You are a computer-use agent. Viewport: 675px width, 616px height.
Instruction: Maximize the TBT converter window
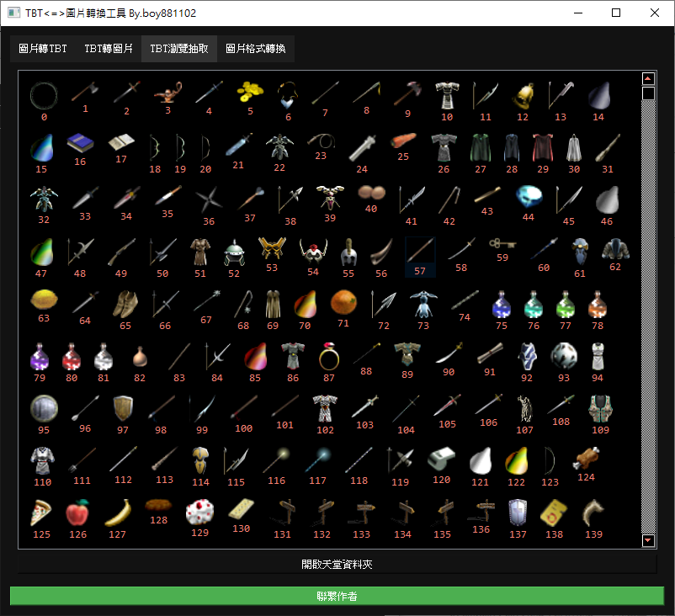coord(616,13)
